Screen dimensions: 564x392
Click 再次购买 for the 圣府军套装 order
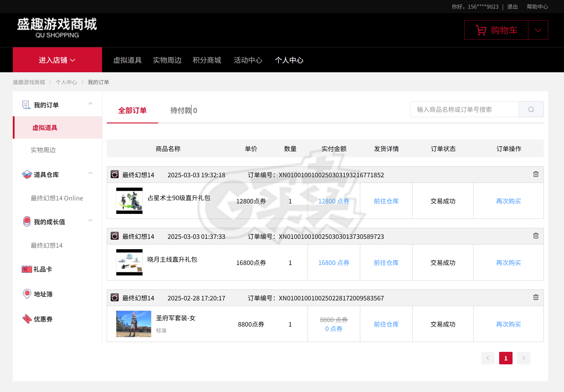pos(508,324)
